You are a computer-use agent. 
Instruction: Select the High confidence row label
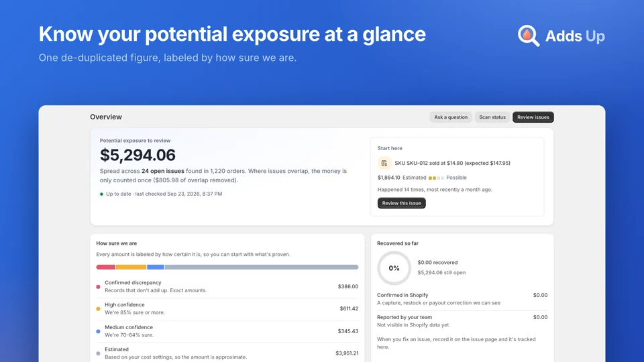tap(125, 305)
